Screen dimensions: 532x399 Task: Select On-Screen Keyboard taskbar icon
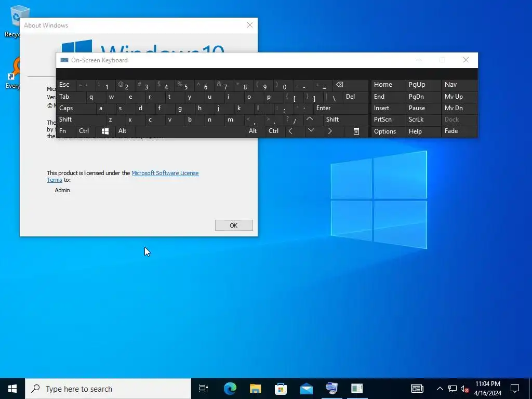pyautogui.click(x=331, y=389)
